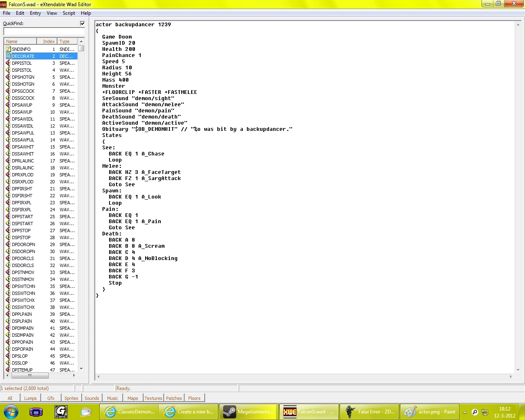Select the DSDOROPN entry name
Image resolution: width=525 pixels, height=420 pixels.
(x=23, y=251)
